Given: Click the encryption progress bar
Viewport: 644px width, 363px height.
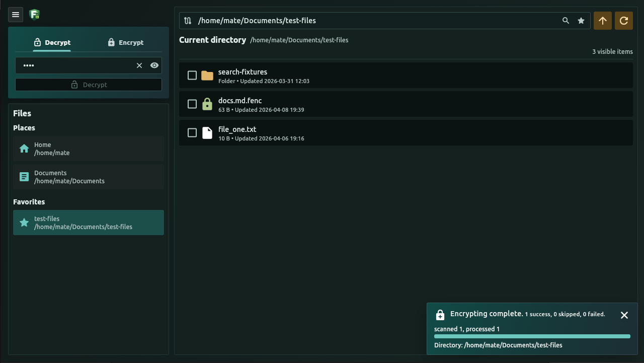Looking at the screenshot, I should (x=532, y=336).
